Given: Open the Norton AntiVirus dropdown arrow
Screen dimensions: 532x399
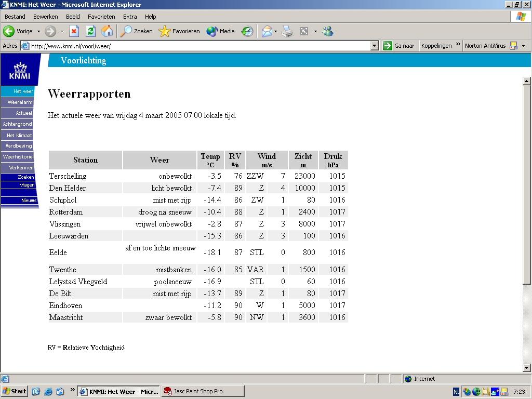Looking at the screenshot, I should [x=523, y=46].
